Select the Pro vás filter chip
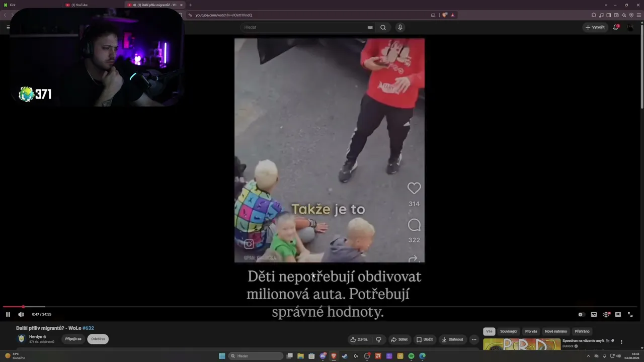Image resolution: width=644 pixels, height=362 pixels. pos(531,331)
